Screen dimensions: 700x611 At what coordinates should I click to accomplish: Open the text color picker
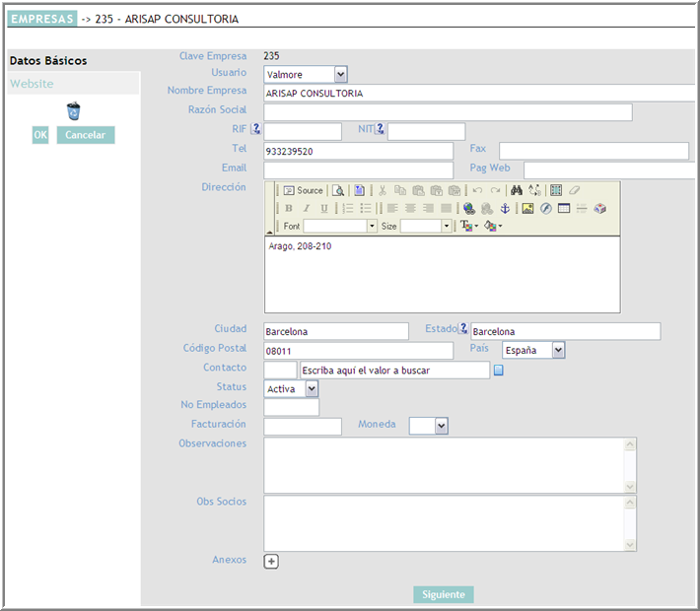click(468, 227)
